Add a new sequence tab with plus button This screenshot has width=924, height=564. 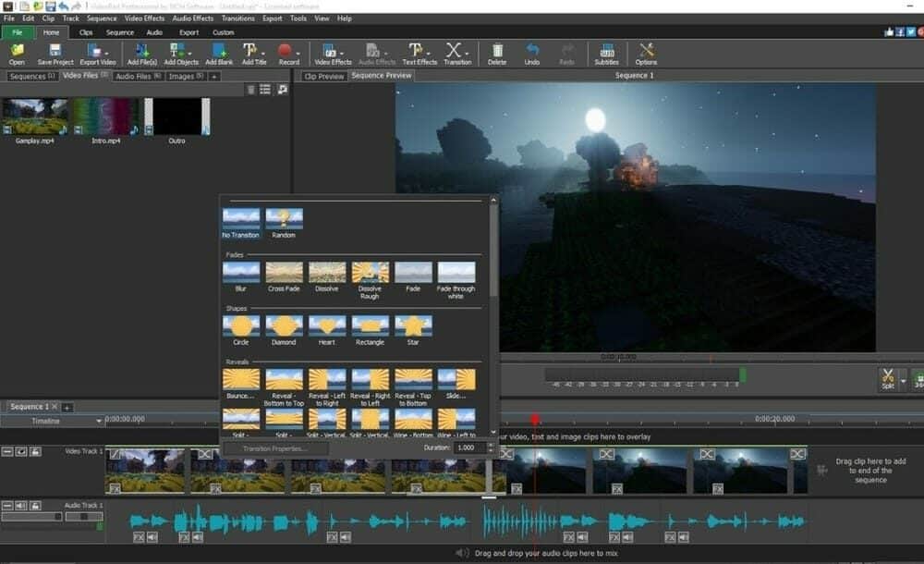[67, 407]
